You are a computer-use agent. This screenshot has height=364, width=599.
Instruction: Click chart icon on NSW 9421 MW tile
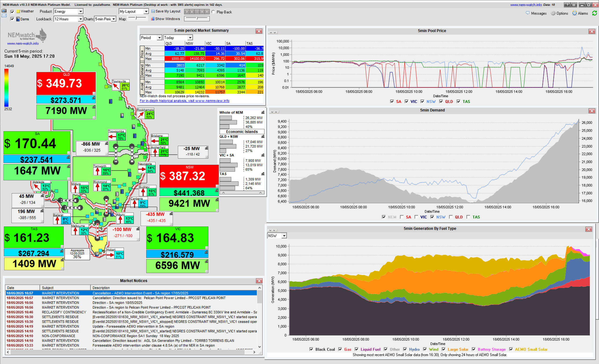pos(217,200)
